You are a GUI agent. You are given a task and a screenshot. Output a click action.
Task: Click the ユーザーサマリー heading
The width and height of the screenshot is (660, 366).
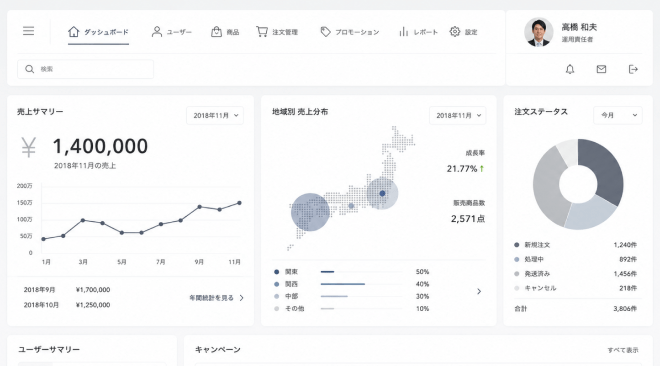point(49,350)
